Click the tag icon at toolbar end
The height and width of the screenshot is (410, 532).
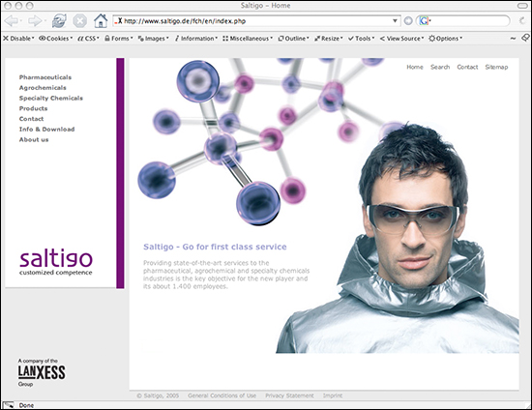tap(525, 38)
